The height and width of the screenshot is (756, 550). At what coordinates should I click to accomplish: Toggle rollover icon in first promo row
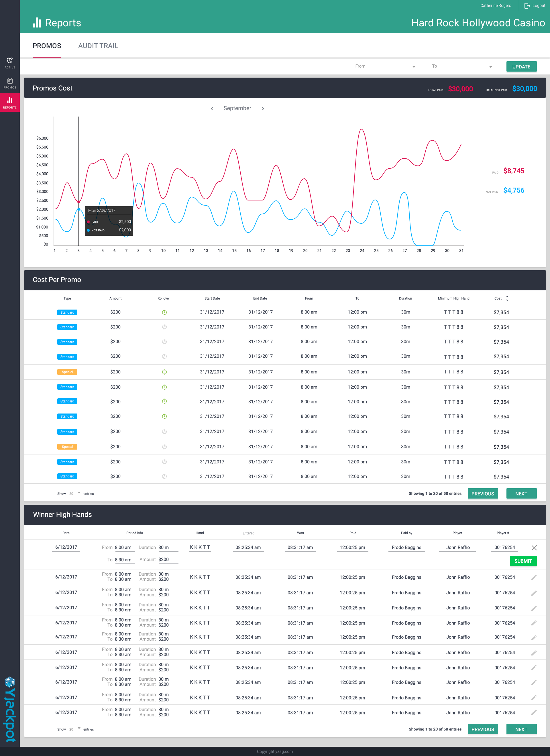(x=164, y=312)
